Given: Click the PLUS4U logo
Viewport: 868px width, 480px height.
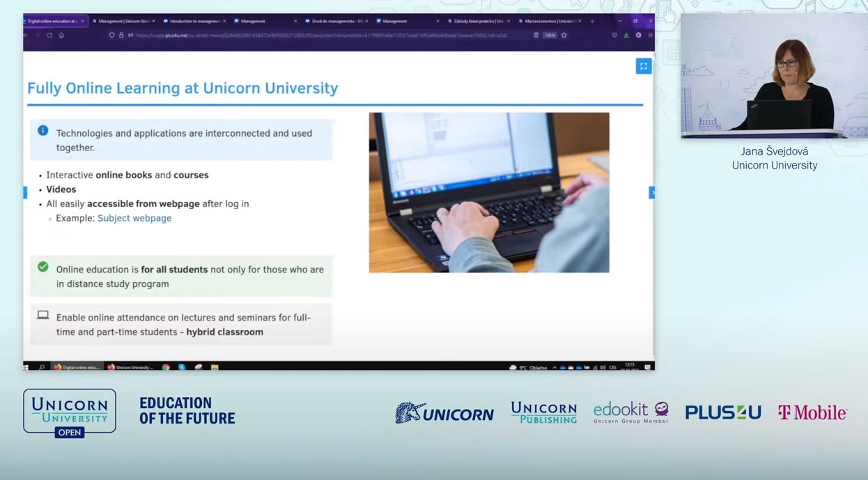Looking at the screenshot, I should [723, 412].
